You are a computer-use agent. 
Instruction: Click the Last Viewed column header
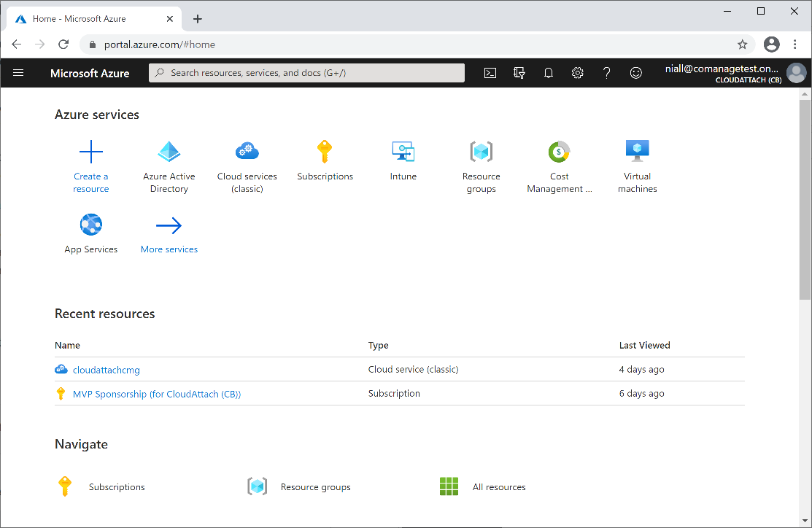644,345
